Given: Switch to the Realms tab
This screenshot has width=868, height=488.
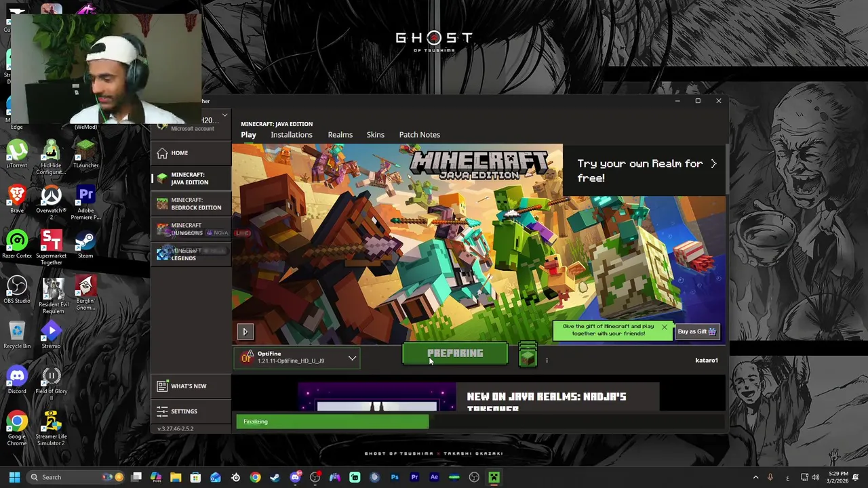Looking at the screenshot, I should point(340,135).
